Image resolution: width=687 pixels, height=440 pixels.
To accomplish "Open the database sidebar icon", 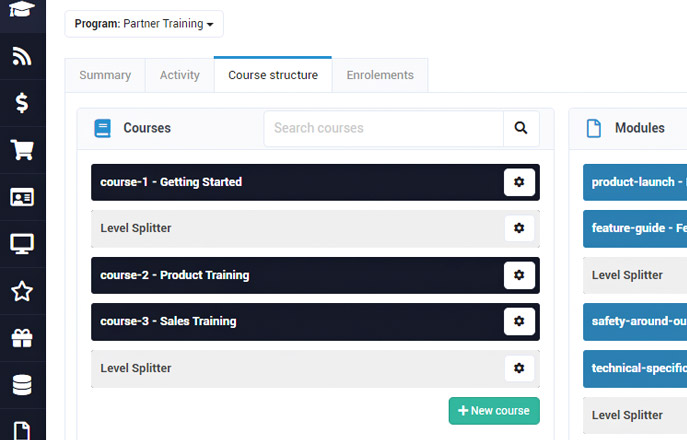I will pyautogui.click(x=22, y=384).
